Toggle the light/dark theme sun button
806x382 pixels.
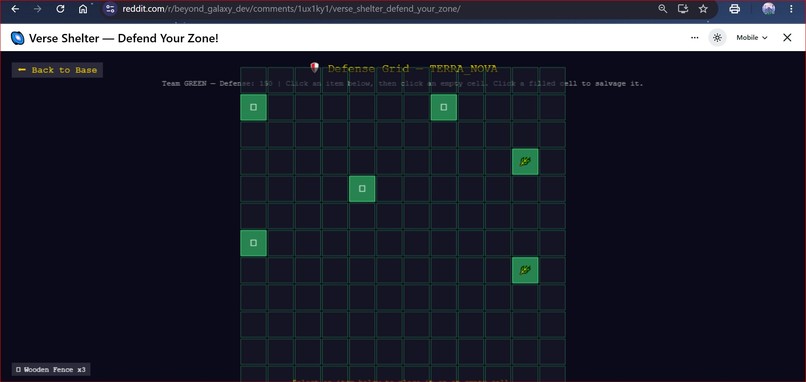coord(718,38)
